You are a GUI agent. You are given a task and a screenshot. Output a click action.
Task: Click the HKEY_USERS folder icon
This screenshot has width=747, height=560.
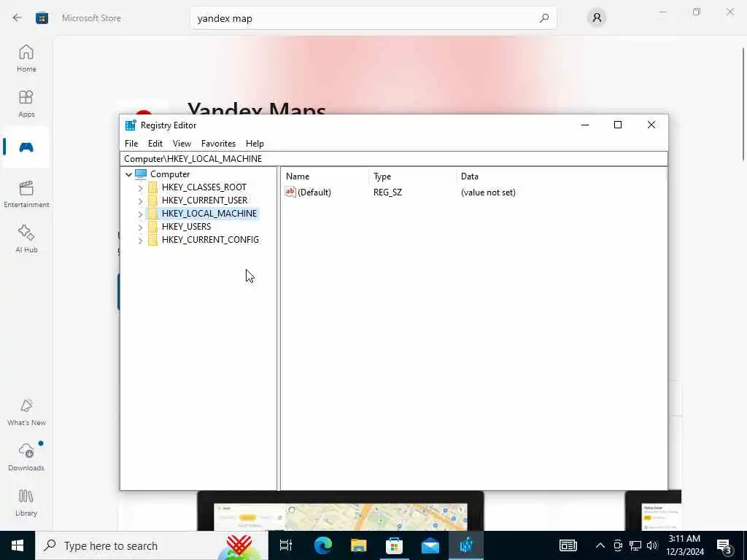click(x=152, y=226)
